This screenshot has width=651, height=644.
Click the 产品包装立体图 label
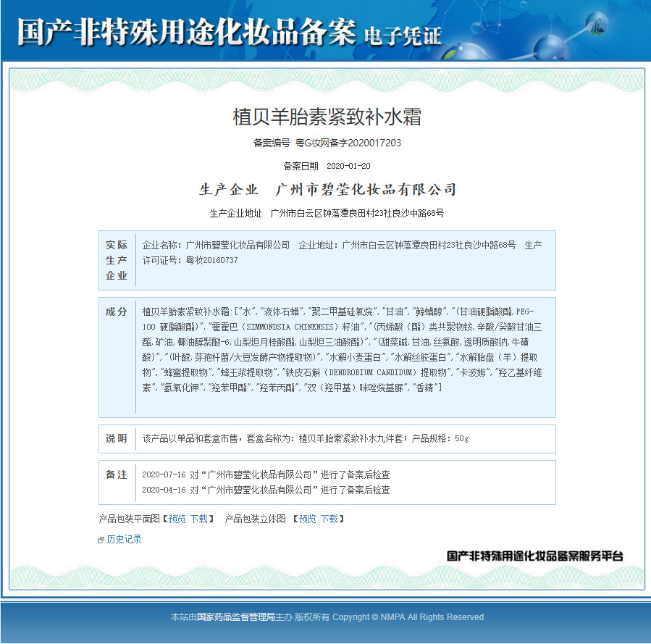[256, 519]
